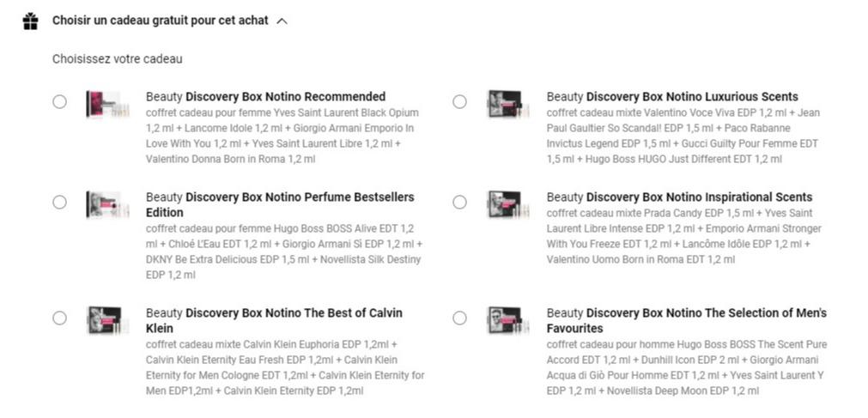Pick The Best of Calvin Klein radio
Image resolution: width=868 pixels, height=418 pixels.
coord(59,318)
